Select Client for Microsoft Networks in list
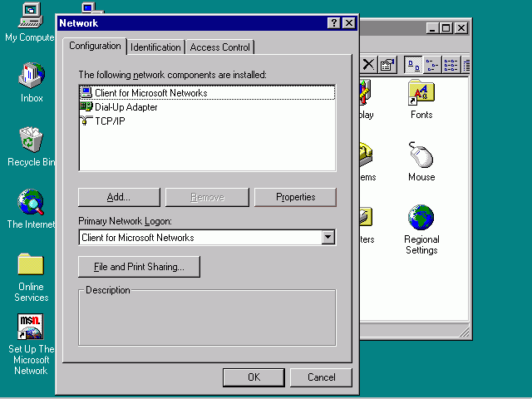532x399 pixels. coord(207,92)
